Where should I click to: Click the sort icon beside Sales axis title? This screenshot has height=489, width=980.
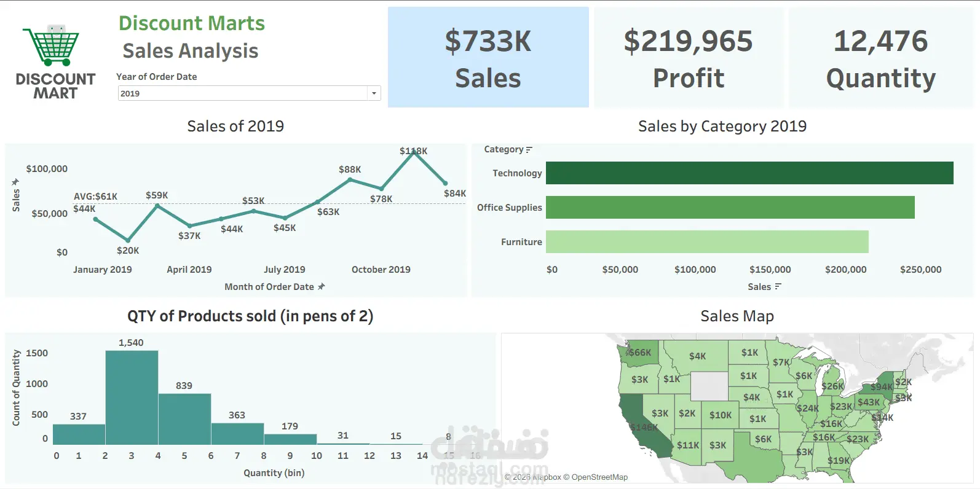778,287
